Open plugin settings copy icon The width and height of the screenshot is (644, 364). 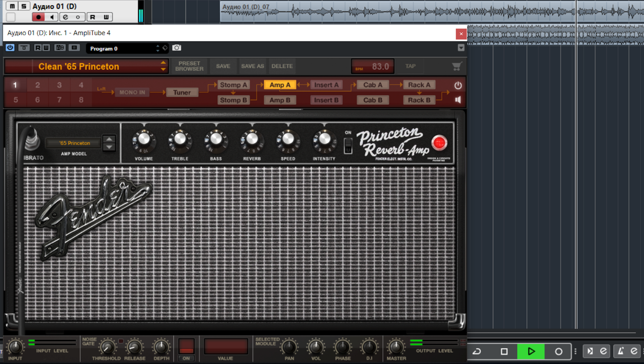[x=74, y=48]
